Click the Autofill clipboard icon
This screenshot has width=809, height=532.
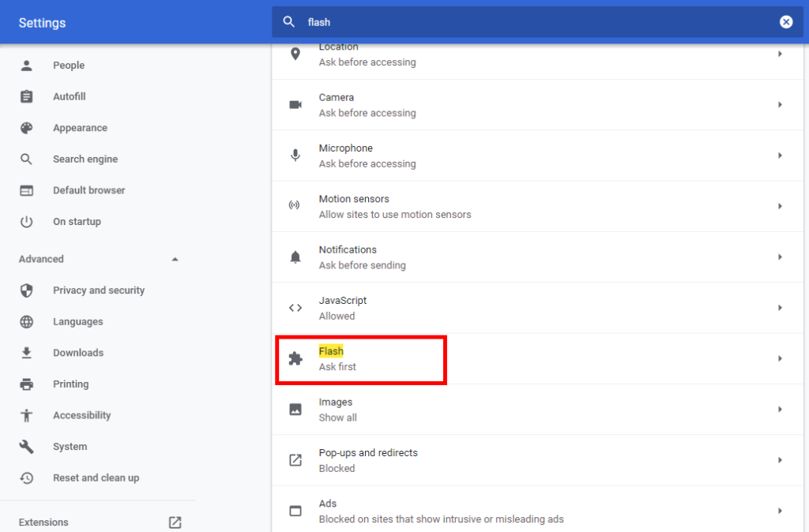[26, 96]
